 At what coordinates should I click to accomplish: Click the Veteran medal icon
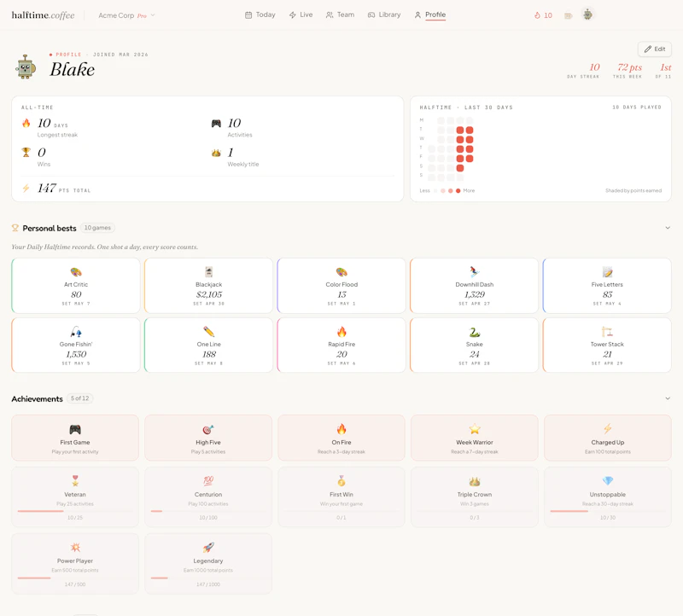[75, 481]
